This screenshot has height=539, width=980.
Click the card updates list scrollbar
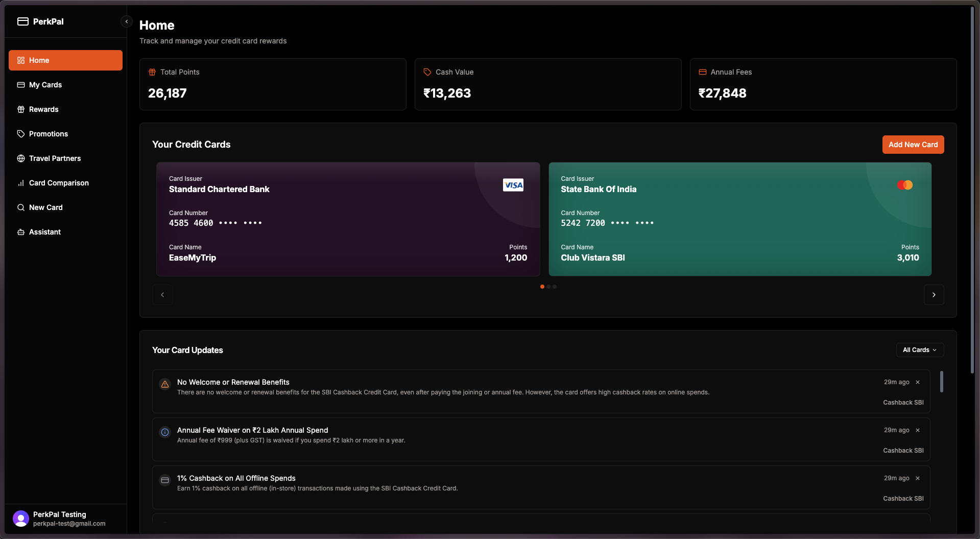coord(941,382)
